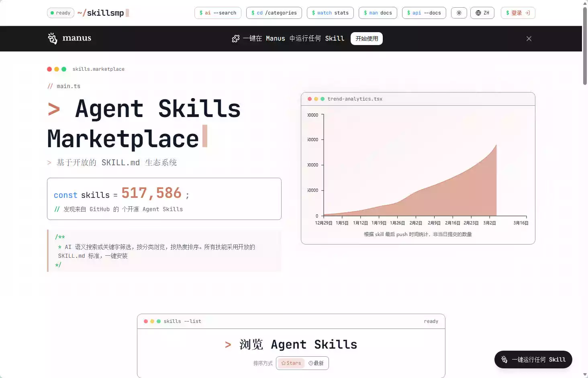The height and width of the screenshot is (378, 588).
Task: Click the trend-analytics.tsx panel title
Action: [355, 99]
